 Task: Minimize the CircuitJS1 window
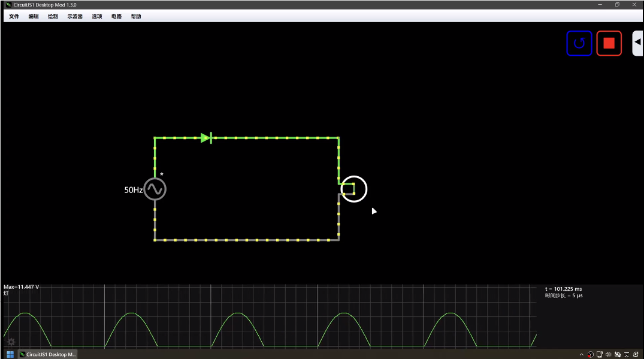click(600, 5)
